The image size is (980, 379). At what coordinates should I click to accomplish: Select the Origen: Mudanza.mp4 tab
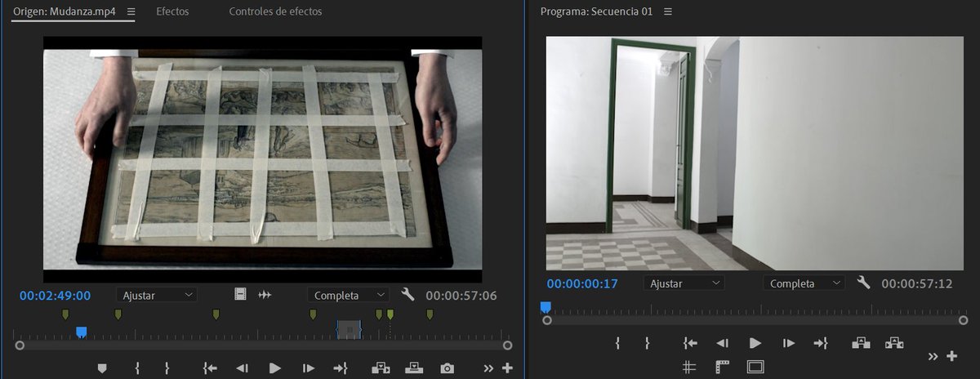66,11
